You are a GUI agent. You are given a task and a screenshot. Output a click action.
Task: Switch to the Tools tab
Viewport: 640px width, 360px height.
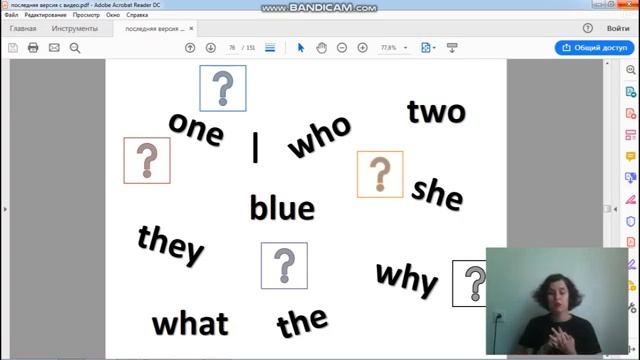(x=75, y=29)
